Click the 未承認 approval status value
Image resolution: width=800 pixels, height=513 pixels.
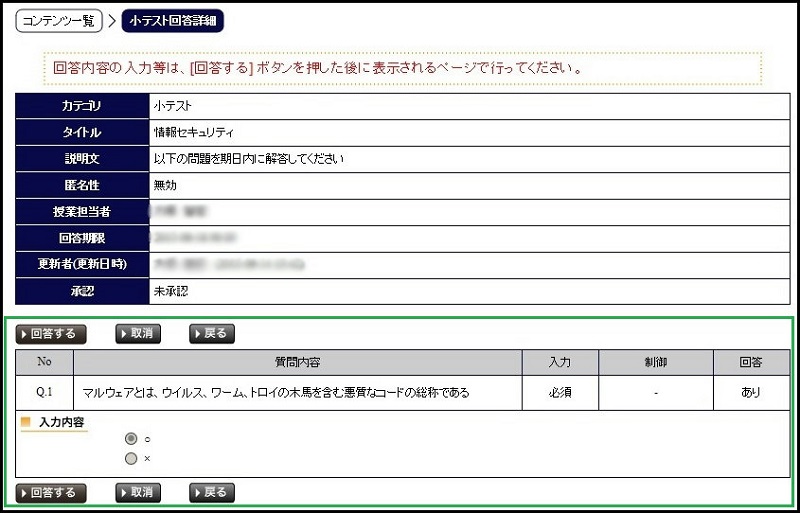171,291
